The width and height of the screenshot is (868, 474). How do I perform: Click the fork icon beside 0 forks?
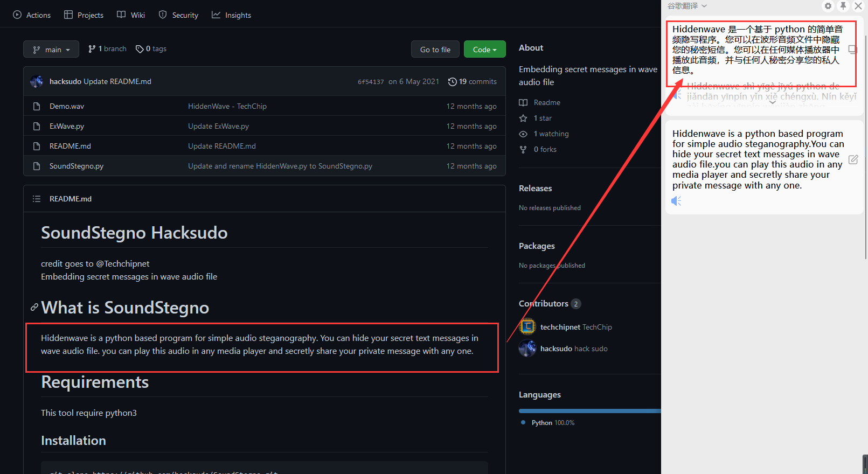click(523, 149)
